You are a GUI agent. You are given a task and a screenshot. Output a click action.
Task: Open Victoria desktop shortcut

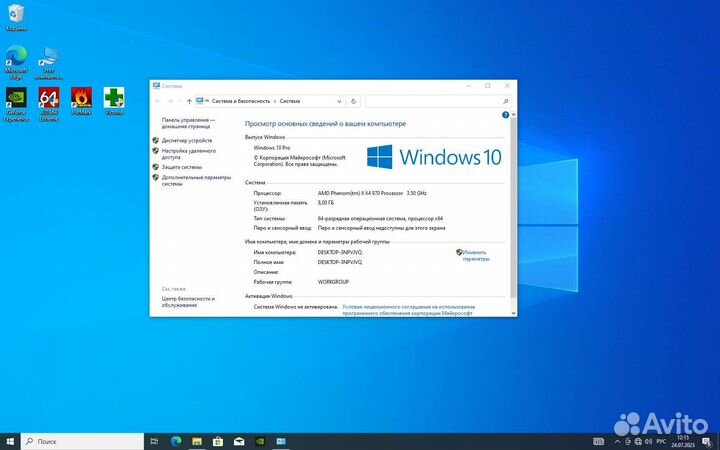114,101
